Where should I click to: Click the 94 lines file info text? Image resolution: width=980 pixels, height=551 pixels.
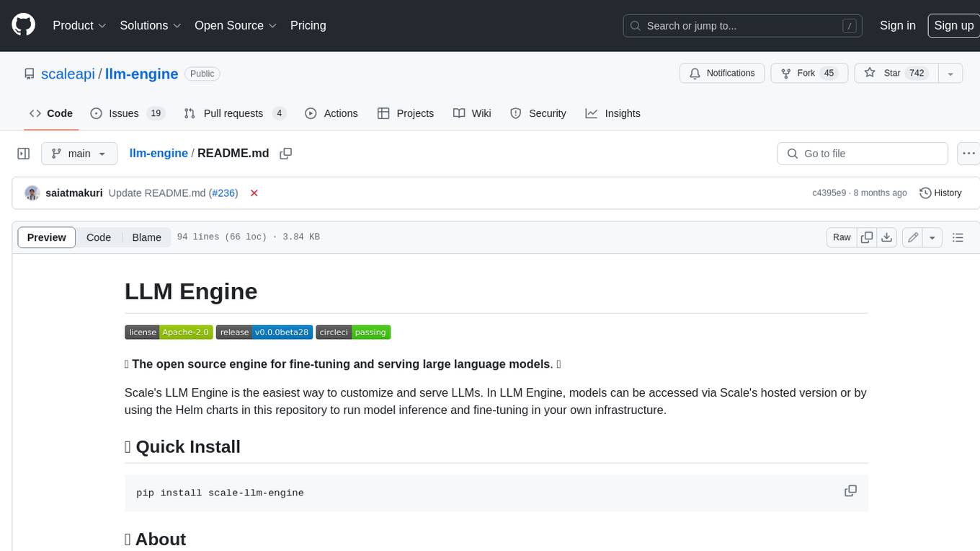pyautogui.click(x=248, y=237)
